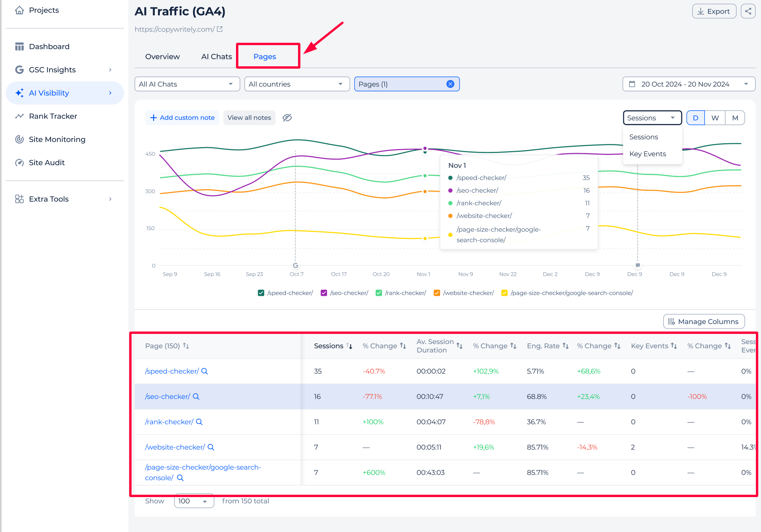This screenshot has height=532, width=761.
Task: Select the Rank Tracker sidebar icon
Action: tap(20, 116)
